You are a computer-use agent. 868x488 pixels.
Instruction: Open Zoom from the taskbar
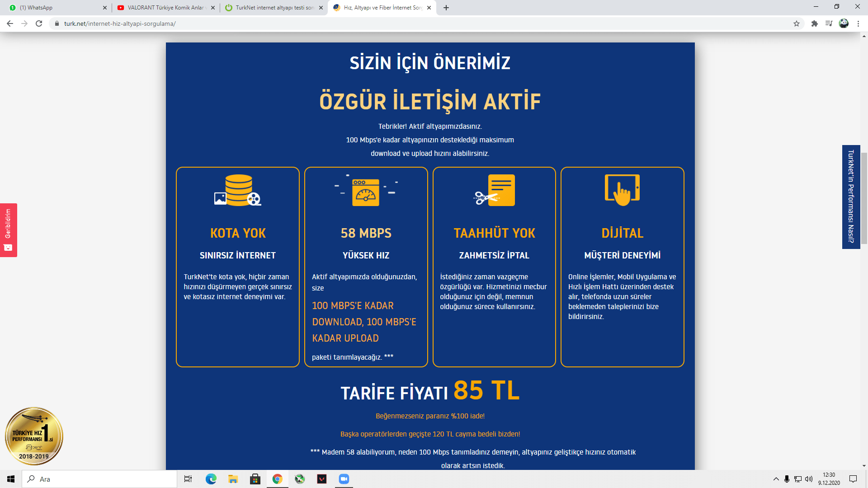[x=344, y=479]
